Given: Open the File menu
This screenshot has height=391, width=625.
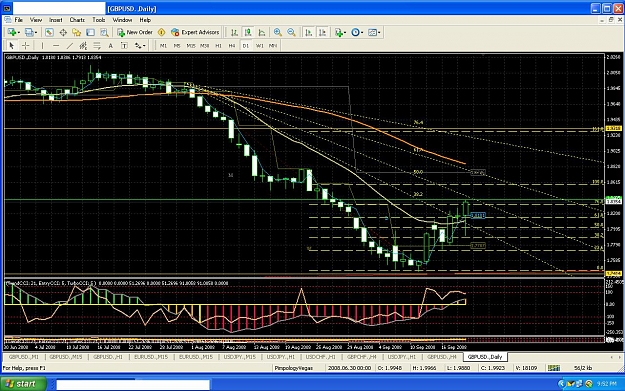Looking at the screenshot, I should pos(19,20).
